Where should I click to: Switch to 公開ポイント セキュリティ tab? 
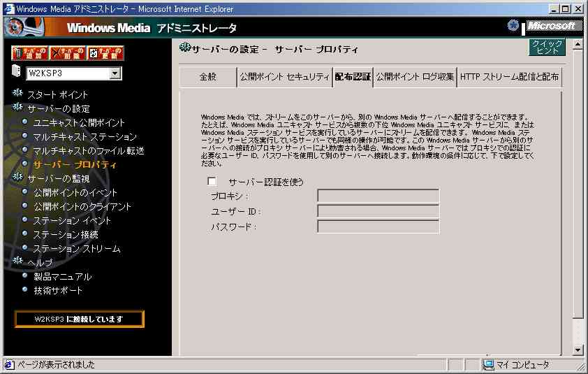284,77
